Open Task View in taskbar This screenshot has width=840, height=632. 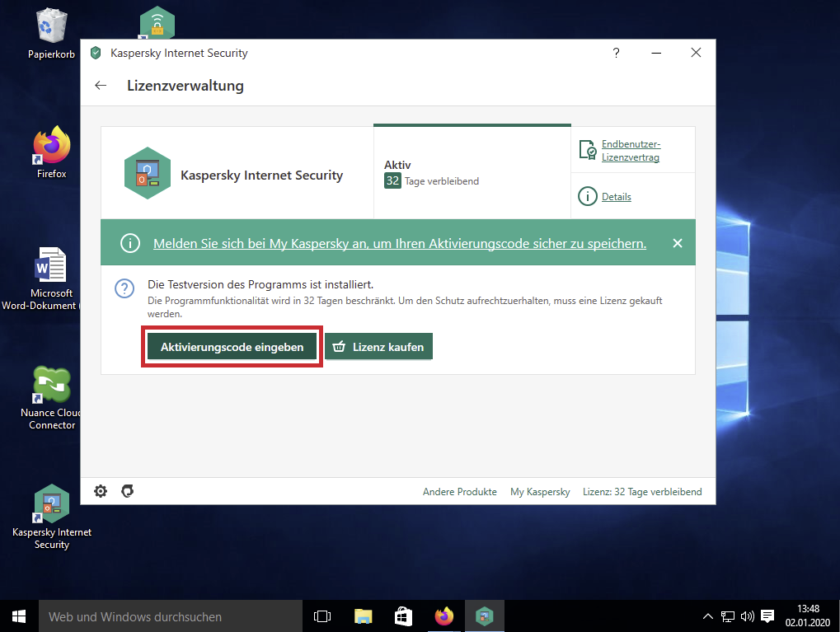pyautogui.click(x=322, y=616)
